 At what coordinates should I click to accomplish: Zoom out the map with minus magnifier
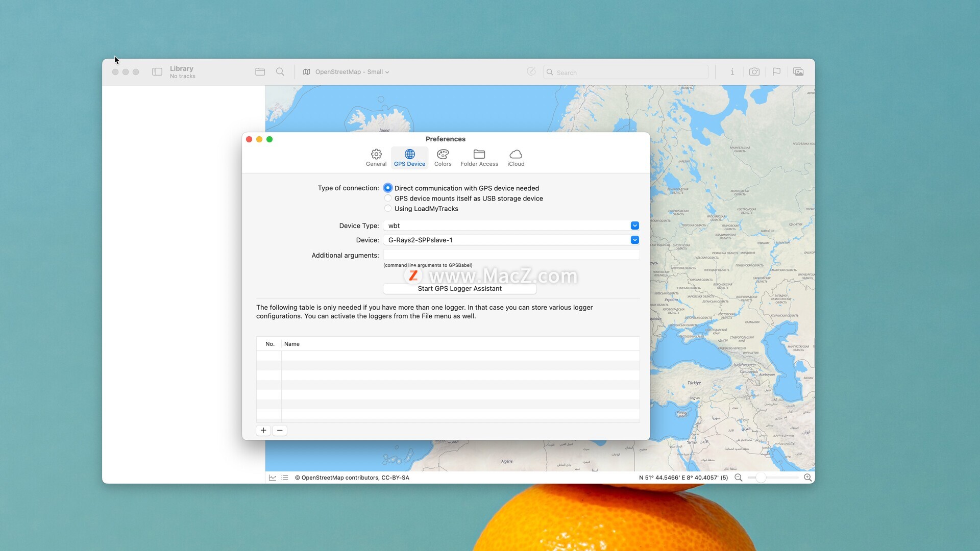pyautogui.click(x=738, y=478)
